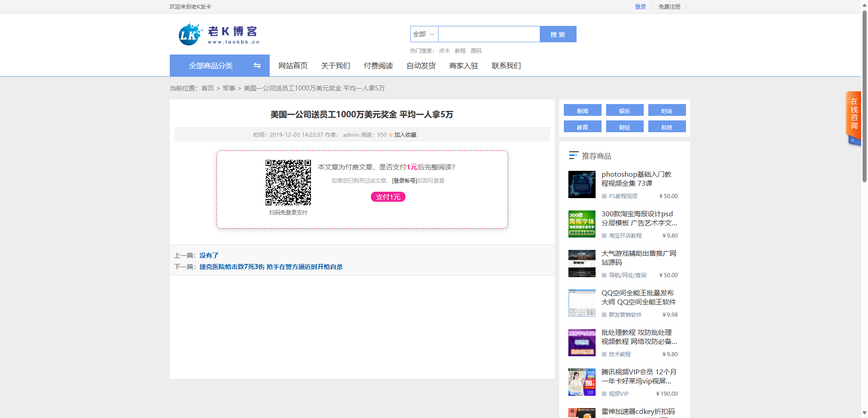Click the 搜索 search button
Image resolution: width=868 pixels, height=418 pixels.
point(558,34)
